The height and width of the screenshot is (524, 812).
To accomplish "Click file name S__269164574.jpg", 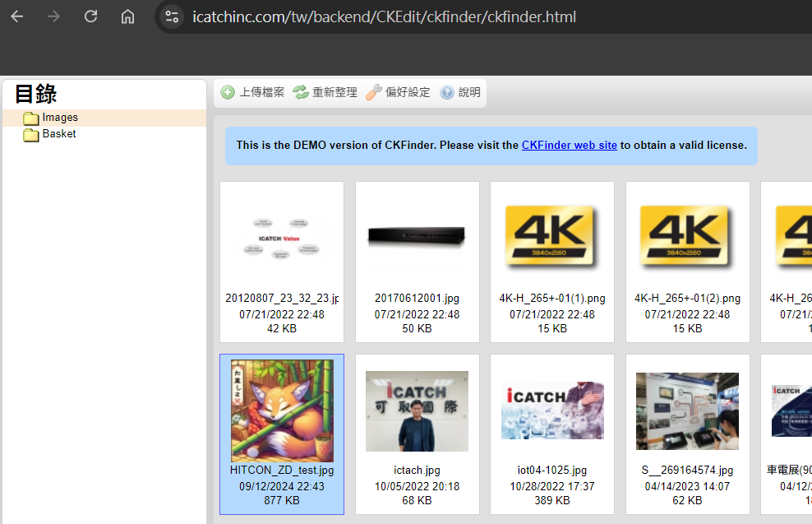I will (x=687, y=470).
